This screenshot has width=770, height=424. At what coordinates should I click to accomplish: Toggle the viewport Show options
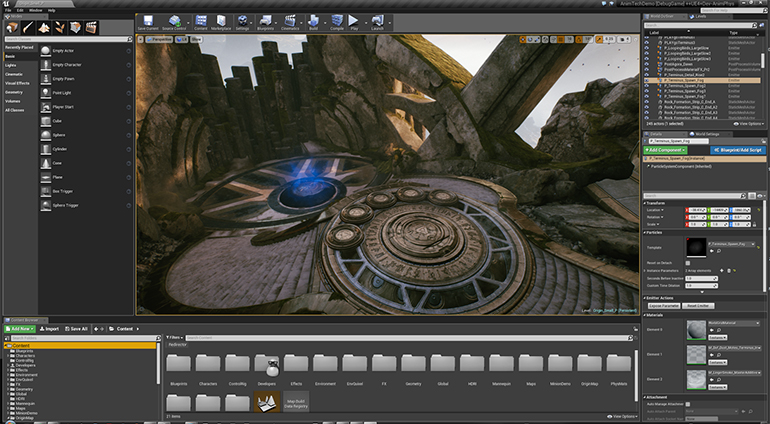click(196, 39)
